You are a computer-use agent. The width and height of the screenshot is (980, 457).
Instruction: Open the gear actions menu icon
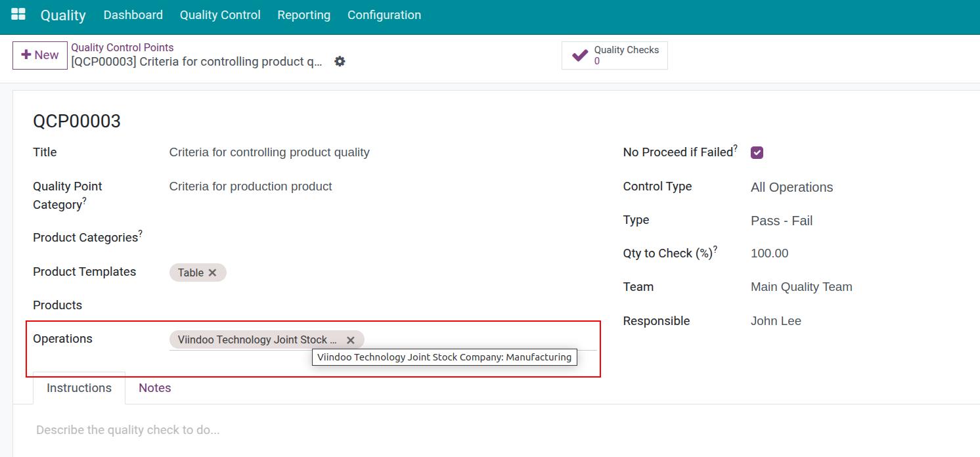[x=340, y=61]
